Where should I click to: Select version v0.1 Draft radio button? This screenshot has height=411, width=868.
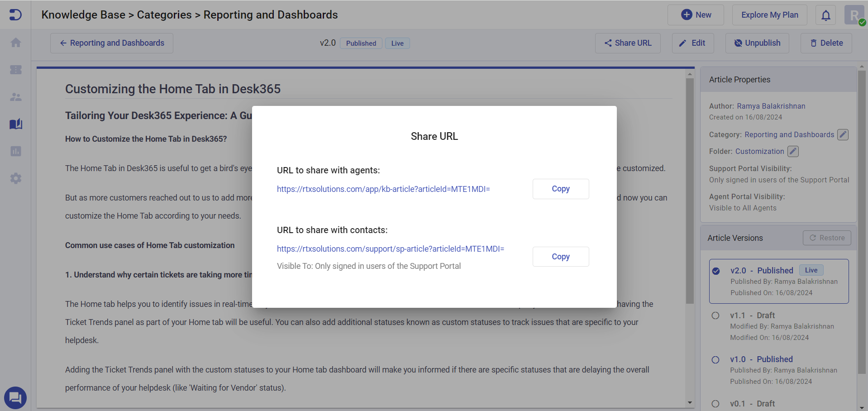(715, 404)
